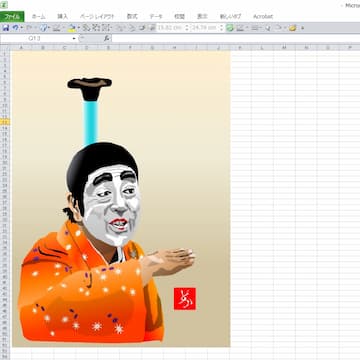Click the shape height input box
The height and width of the screenshot is (360, 360).
pyautogui.click(x=170, y=28)
